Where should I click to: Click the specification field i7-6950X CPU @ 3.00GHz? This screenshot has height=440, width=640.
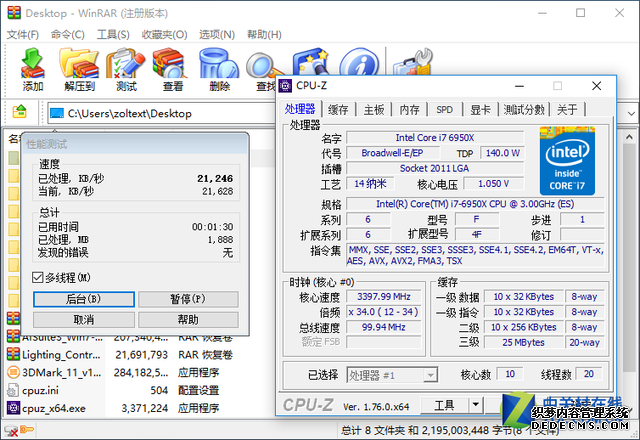(475, 204)
